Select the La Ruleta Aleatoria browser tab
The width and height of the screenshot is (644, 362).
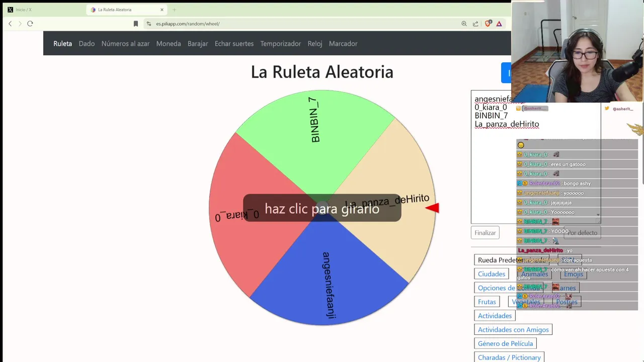coord(126,10)
